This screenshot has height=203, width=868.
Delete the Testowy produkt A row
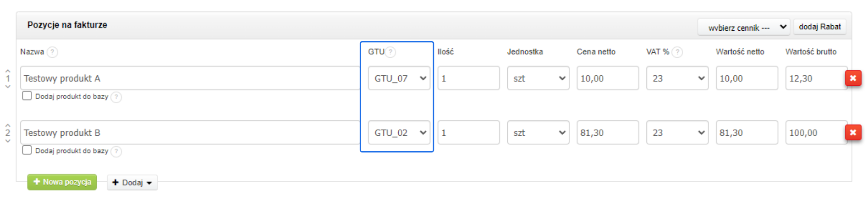(853, 78)
